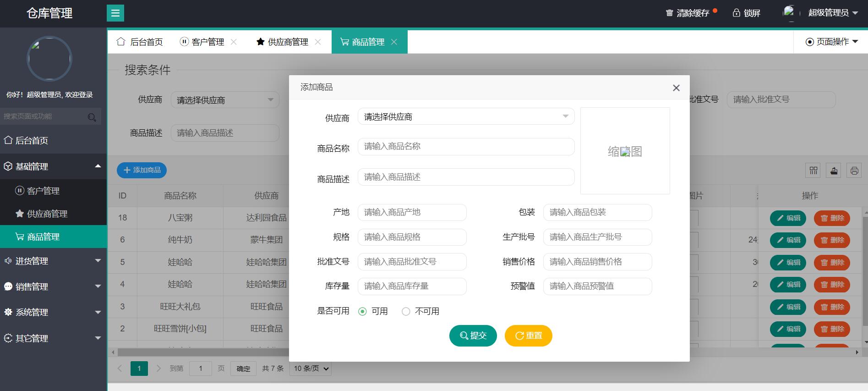Open 商品管理 in the sidebar
Viewport: 868px width, 391px height.
point(53,237)
